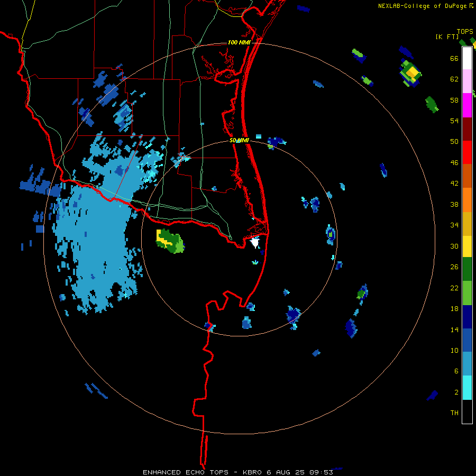Screen dimensions: 476x476
Task: Click the '50' legend value
Action: [x=454, y=142]
